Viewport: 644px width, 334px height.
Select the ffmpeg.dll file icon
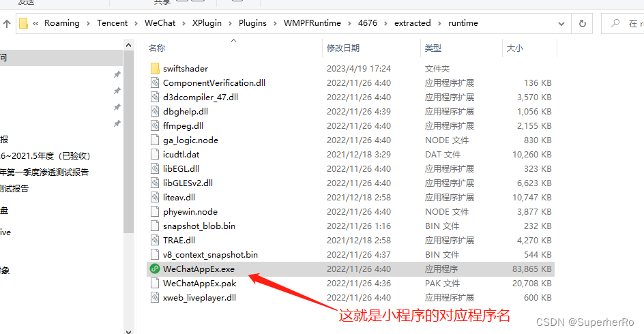point(155,126)
